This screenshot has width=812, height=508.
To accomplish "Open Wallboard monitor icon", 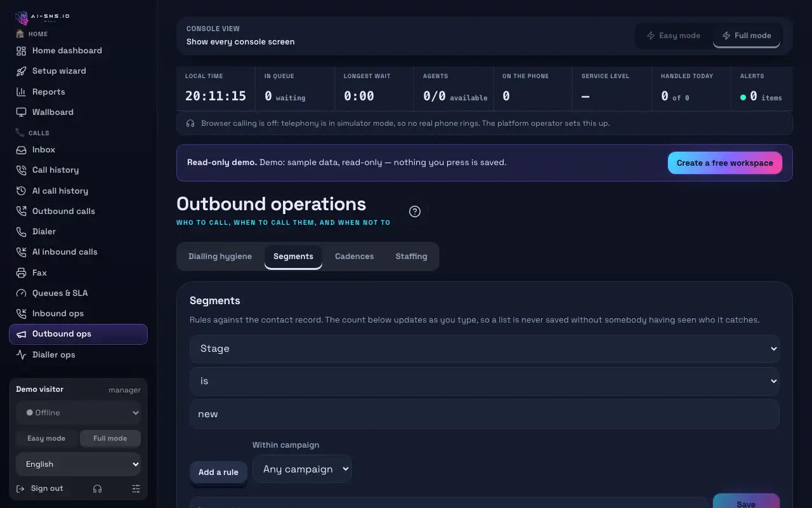I will (x=21, y=112).
